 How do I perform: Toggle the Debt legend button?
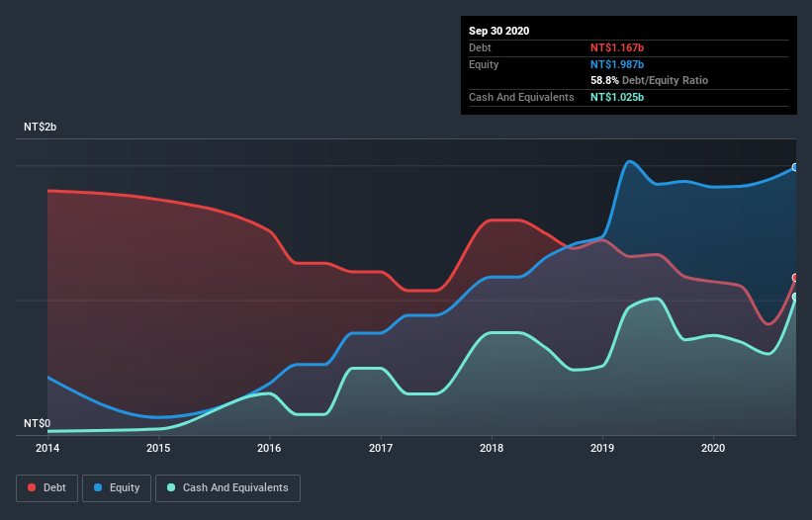pos(46,488)
